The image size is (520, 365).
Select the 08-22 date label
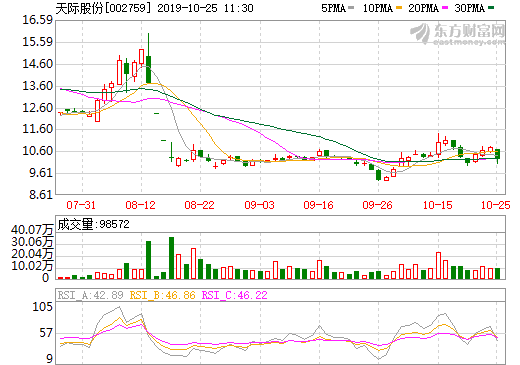pos(199,205)
